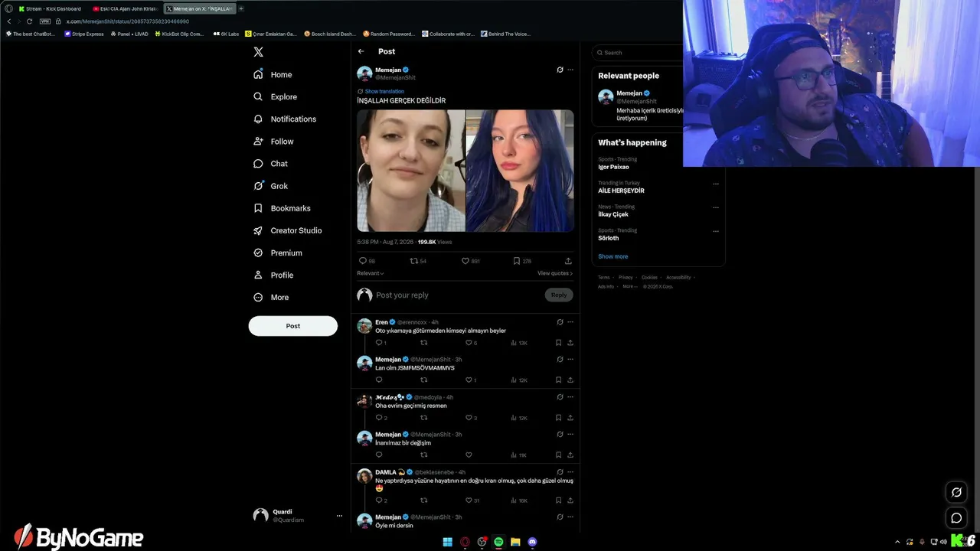Open Creator Studio in the sidebar

[287, 230]
